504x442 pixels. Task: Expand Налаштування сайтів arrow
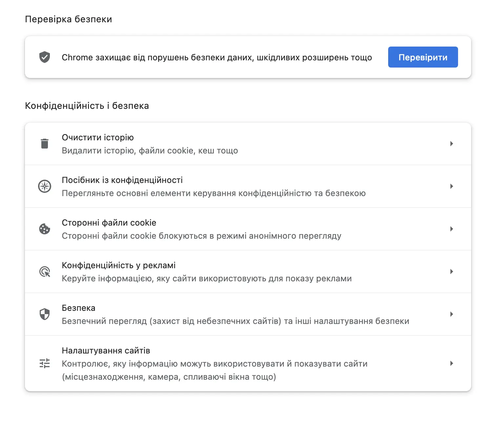pos(451,363)
